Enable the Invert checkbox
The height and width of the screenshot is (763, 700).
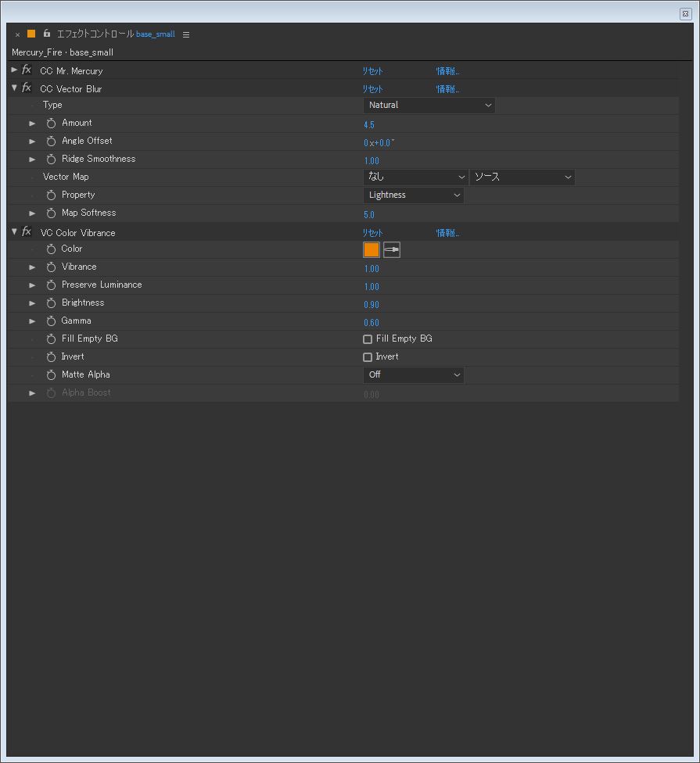pos(368,357)
